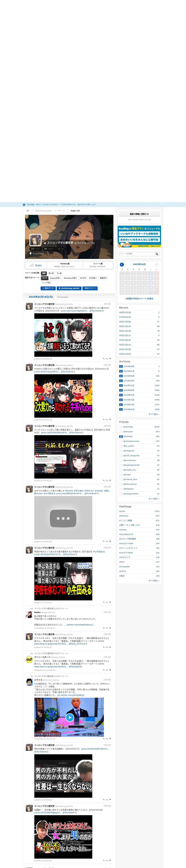Click the blue info icon in the notice bar
The image size is (186, 868).
point(24,205)
